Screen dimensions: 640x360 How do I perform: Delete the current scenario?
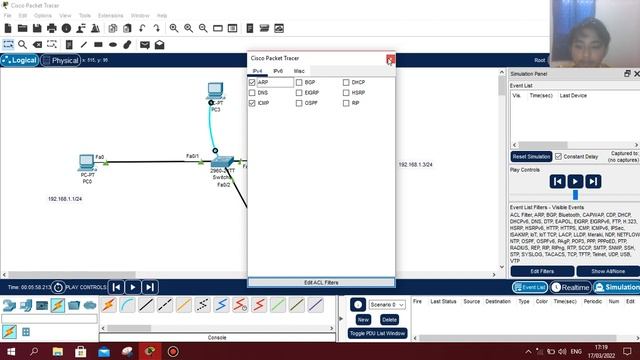coord(389,320)
